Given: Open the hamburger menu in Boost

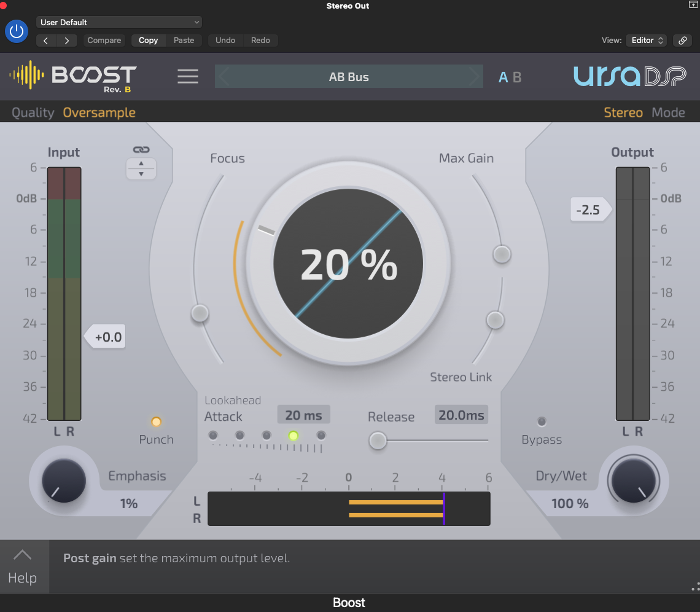Looking at the screenshot, I should tap(188, 76).
